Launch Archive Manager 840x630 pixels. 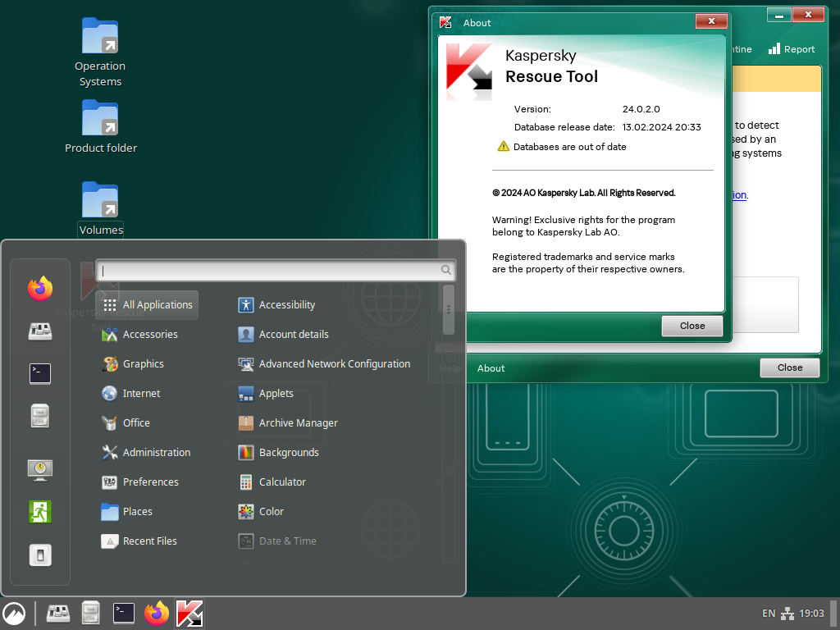coord(288,422)
